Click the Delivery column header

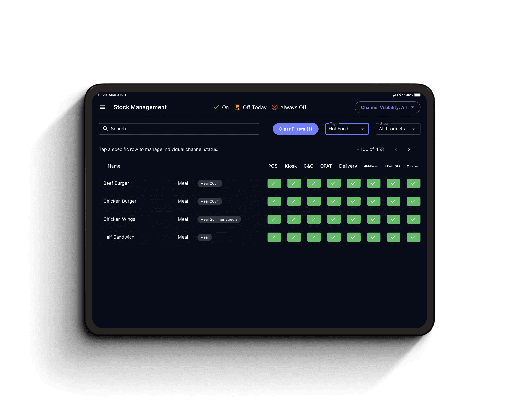tap(348, 166)
